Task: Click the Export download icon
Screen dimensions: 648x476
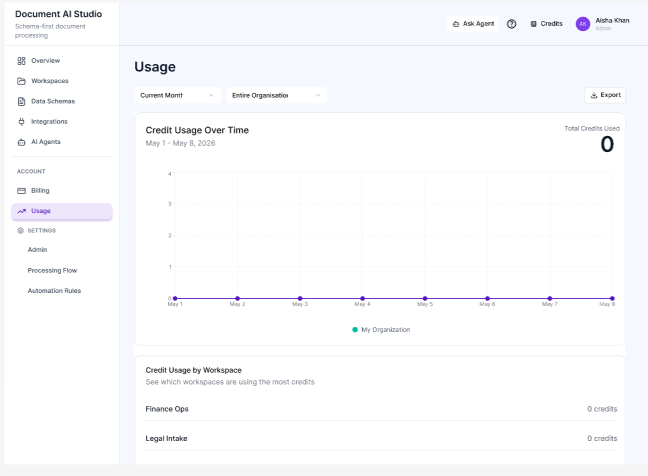Action: pyautogui.click(x=594, y=95)
